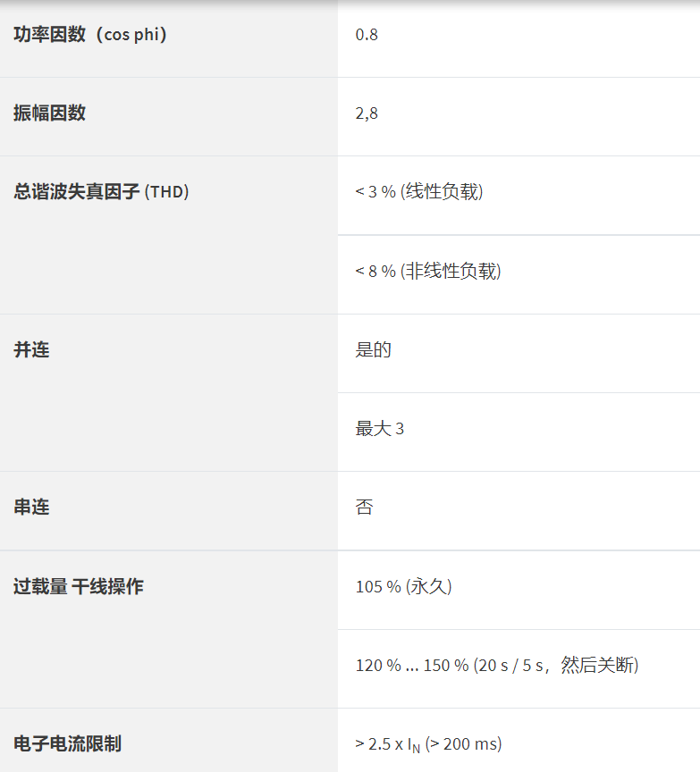Select the 否 value
The width and height of the screenshot is (700, 772).
[x=365, y=508]
